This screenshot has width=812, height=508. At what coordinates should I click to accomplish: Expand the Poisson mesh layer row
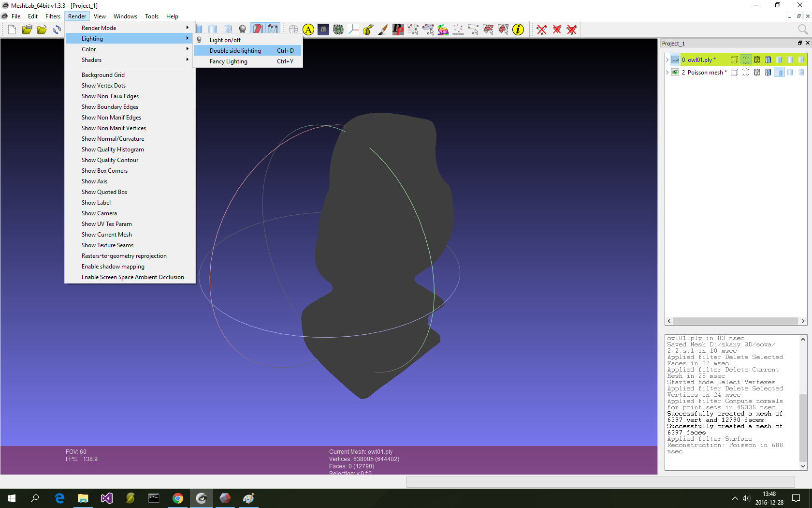[x=667, y=73]
